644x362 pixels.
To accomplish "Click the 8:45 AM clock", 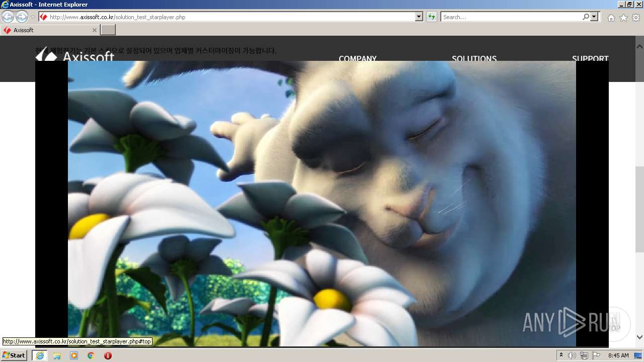I will pos(618,355).
